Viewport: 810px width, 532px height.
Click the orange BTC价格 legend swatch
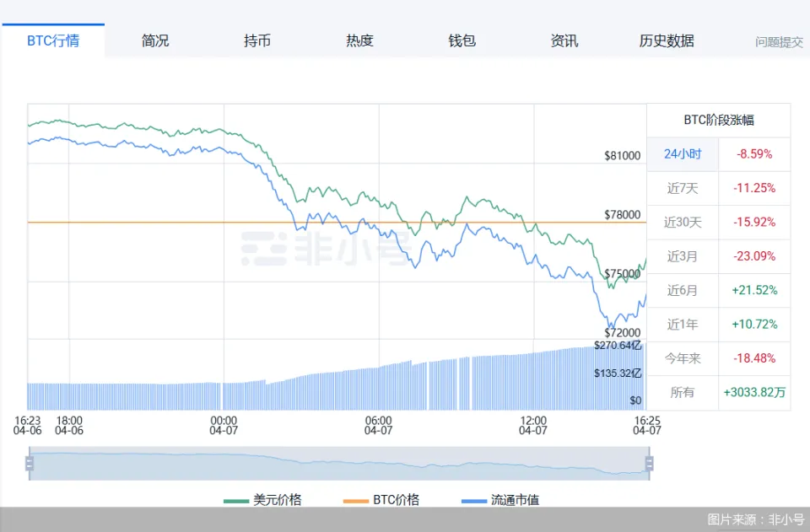click(356, 501)
